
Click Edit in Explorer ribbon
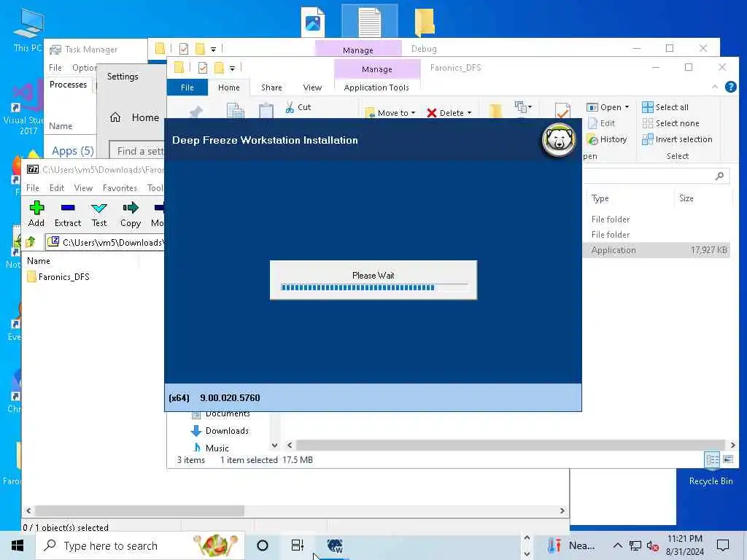[602, 123]
